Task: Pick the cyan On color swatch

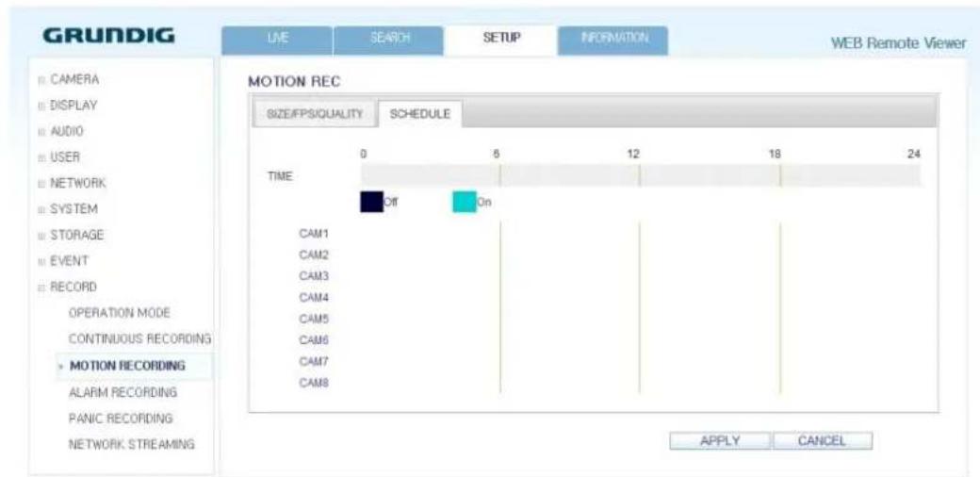Action: point(465,202)
